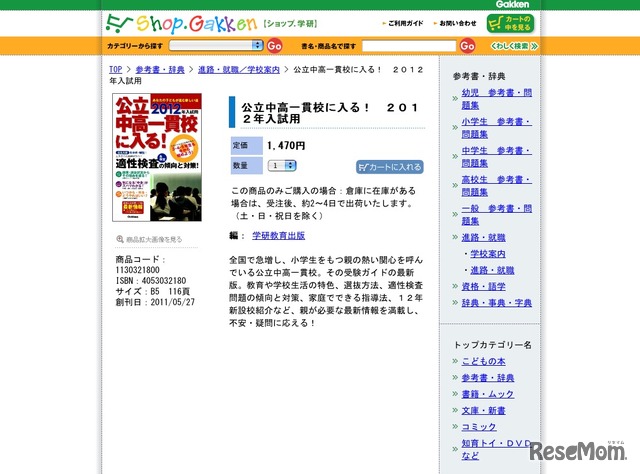This screenshot has width=640, height=474.
Task: Open 学校案内 sub-category link
Action: point(488,254)
